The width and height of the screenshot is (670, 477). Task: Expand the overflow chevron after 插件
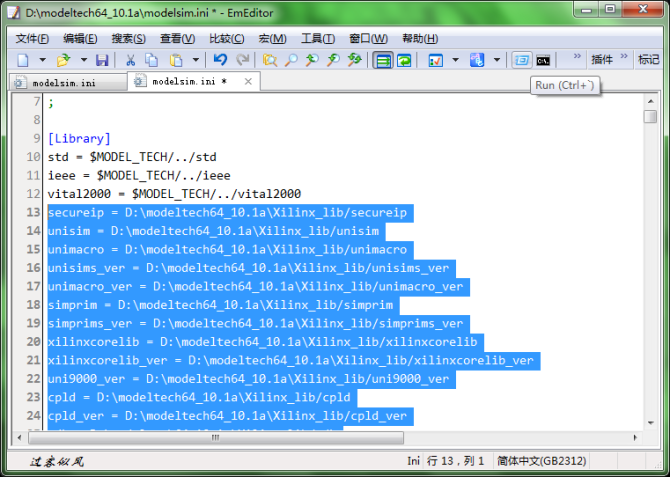pos(624,56)
